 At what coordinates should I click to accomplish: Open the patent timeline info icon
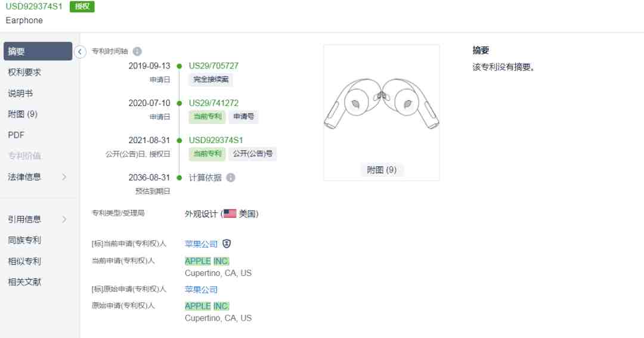point(137,51)
